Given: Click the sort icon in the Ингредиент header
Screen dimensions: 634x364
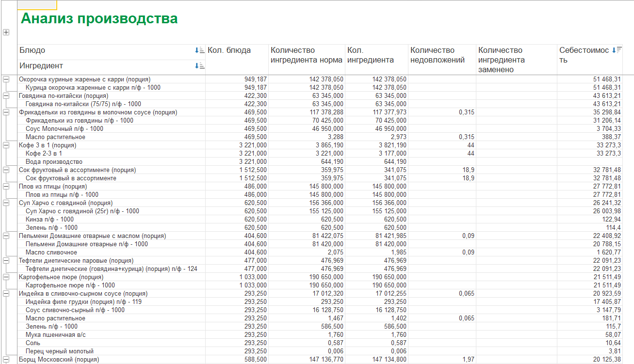Looking at the screenshot, I should tap(199, 66).
